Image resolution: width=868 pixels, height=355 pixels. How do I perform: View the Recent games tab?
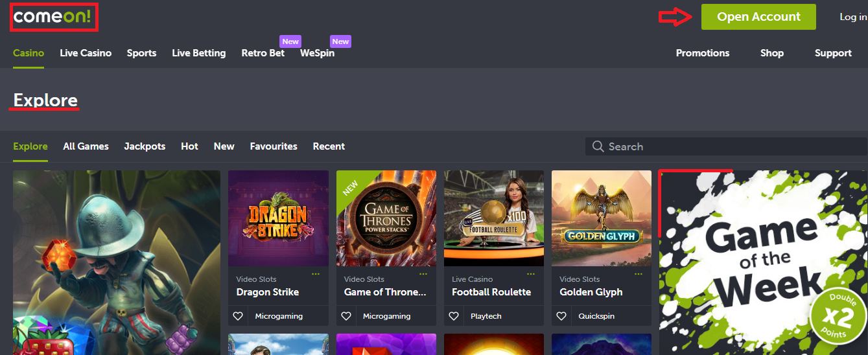329,146
